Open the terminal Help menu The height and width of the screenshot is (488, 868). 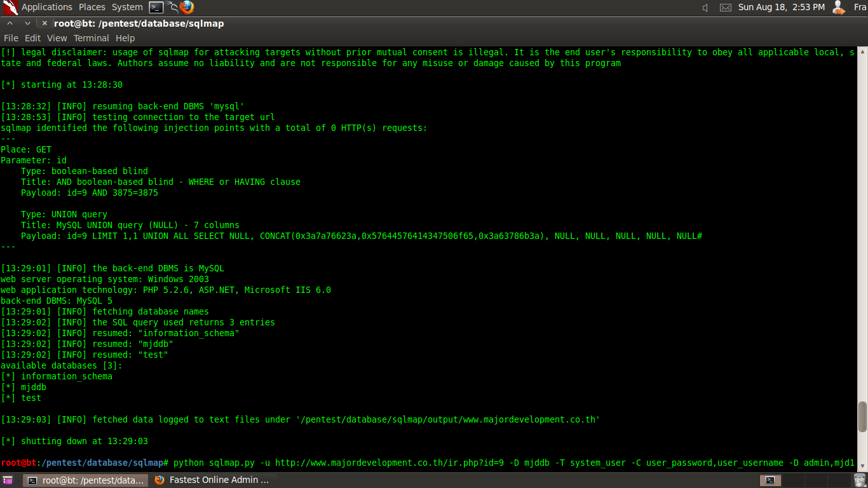(125, 38)
